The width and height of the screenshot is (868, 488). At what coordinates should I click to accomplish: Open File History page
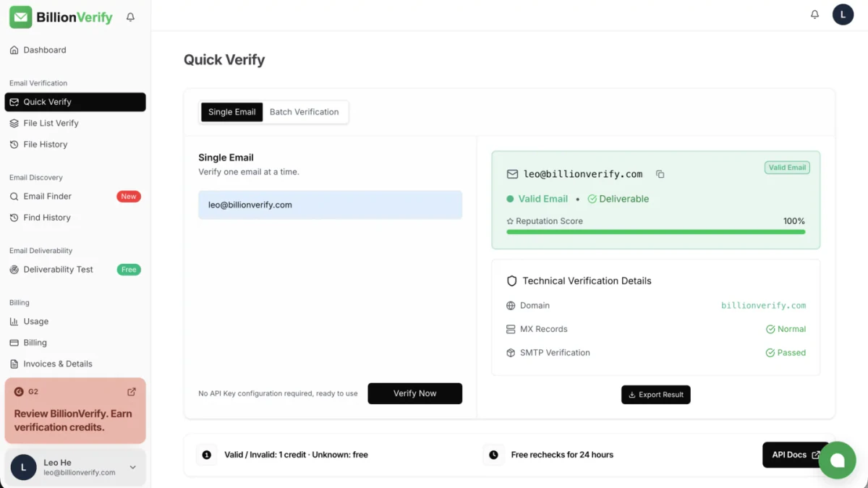pyautogui.click(x=75, y=145)
